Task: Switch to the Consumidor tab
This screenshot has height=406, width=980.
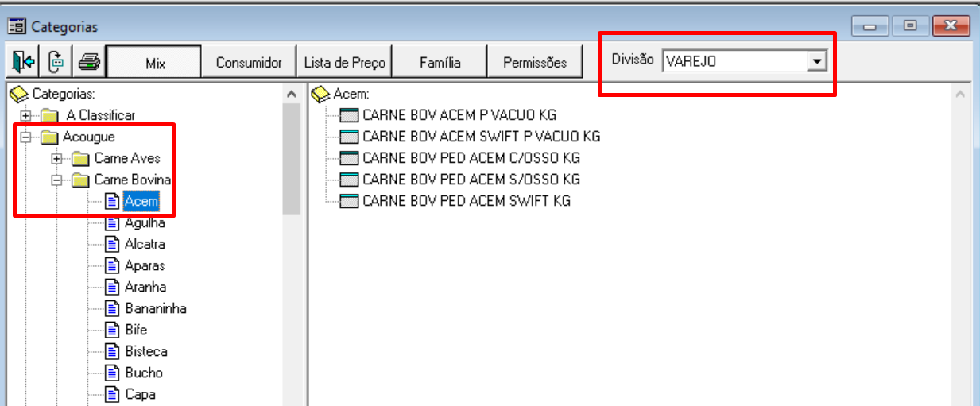Action: point(250,62)
